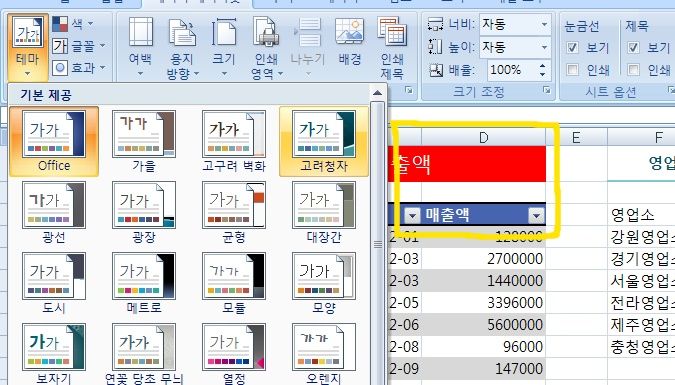Decrease the 배율 scale value

point(542,74)
